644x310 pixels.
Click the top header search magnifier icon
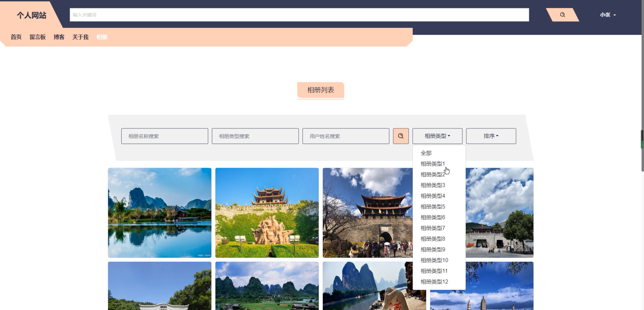562,15
